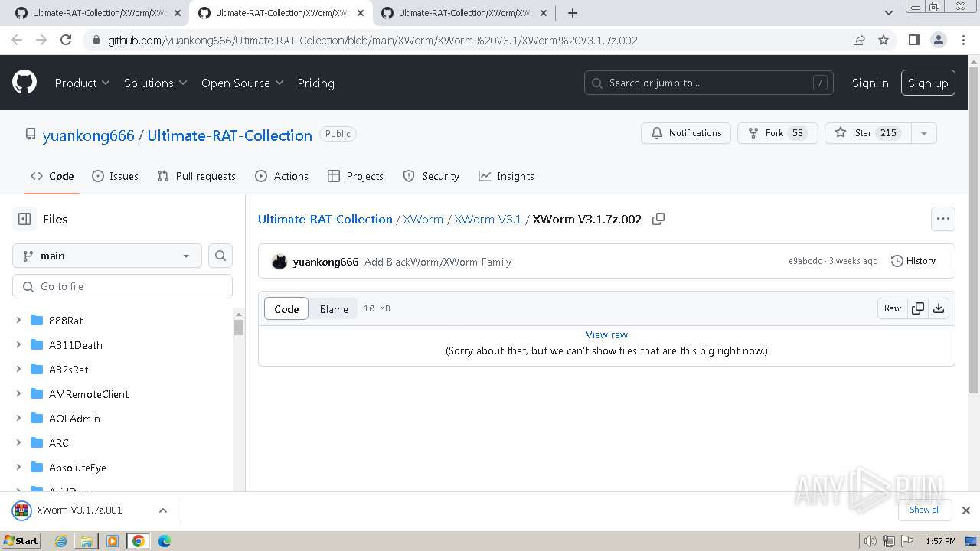Click the Raw button
This screenshot has width=980, height=551.
pyautogui.click(x=893, y=308)
